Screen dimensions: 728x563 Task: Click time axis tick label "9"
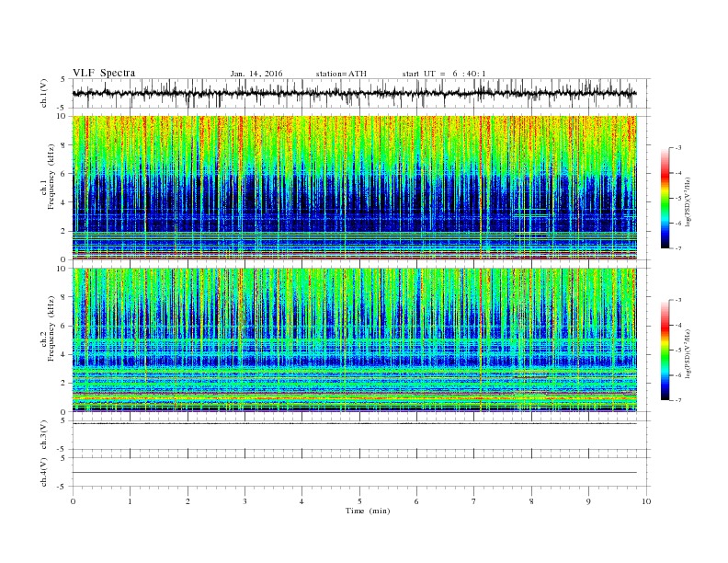(x=588, y=501)
